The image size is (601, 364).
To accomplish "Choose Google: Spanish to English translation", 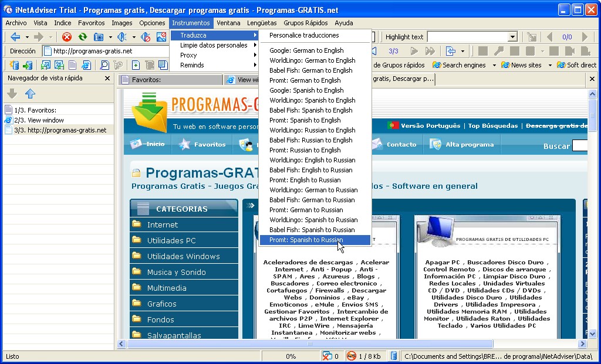I will 315,90.
